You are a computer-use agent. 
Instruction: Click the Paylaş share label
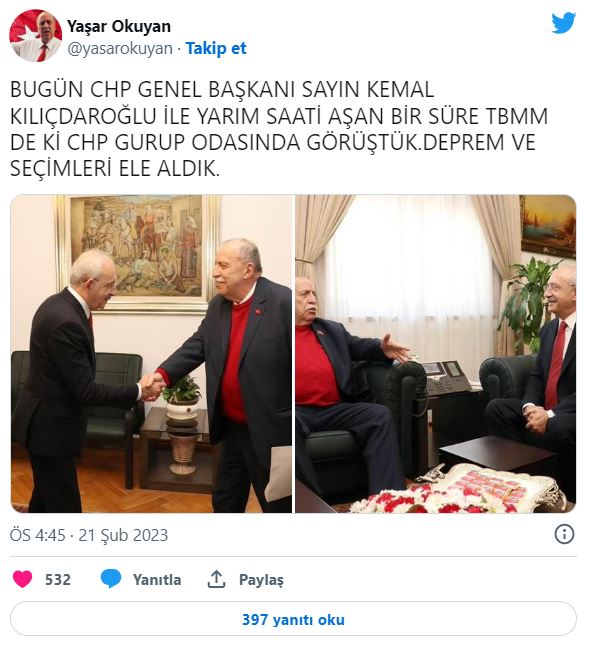pyautogui.click(x=261, y=580)
